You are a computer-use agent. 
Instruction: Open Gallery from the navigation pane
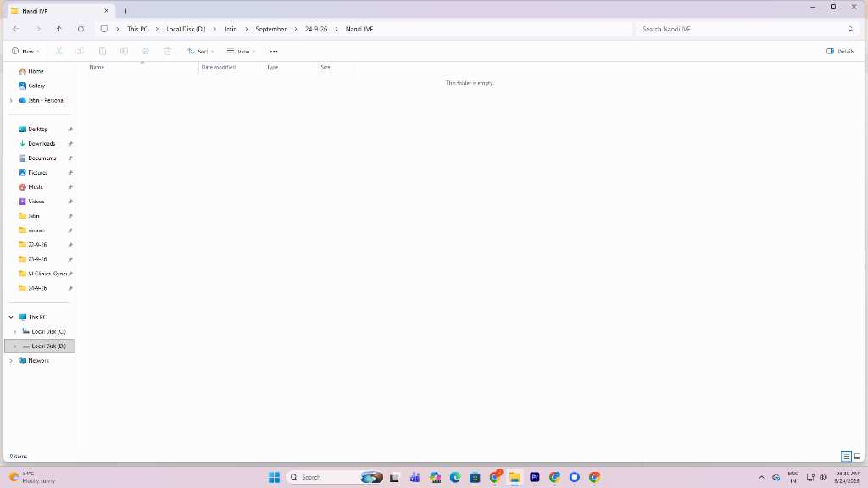(x=36, y=86)
